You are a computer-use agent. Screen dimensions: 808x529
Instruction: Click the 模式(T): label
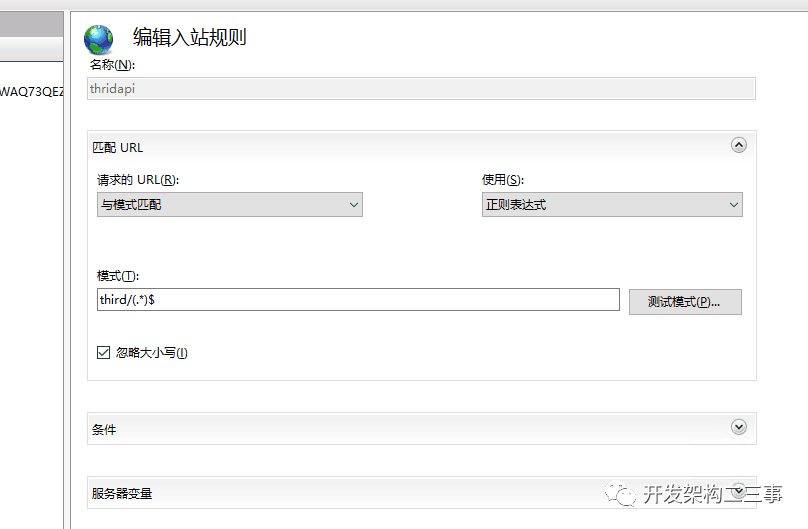coord(118,276)
